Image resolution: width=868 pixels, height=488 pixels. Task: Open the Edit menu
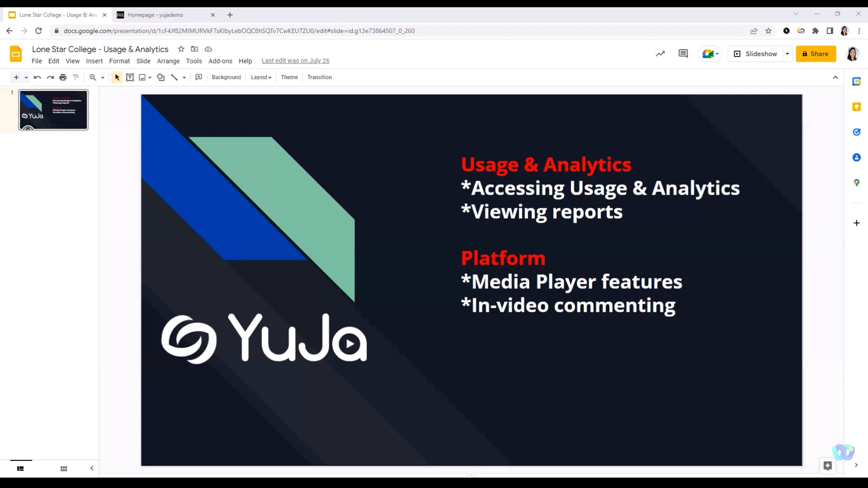[54, 61]
